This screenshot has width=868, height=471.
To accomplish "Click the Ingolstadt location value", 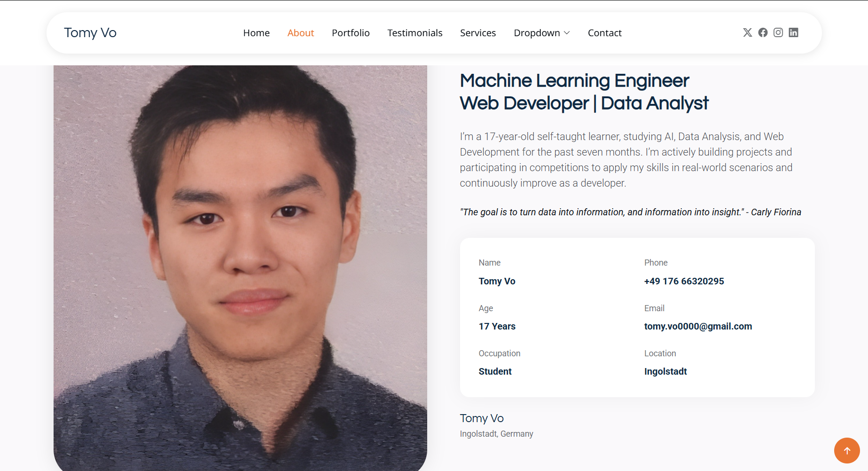I will [x=665, y=371].
